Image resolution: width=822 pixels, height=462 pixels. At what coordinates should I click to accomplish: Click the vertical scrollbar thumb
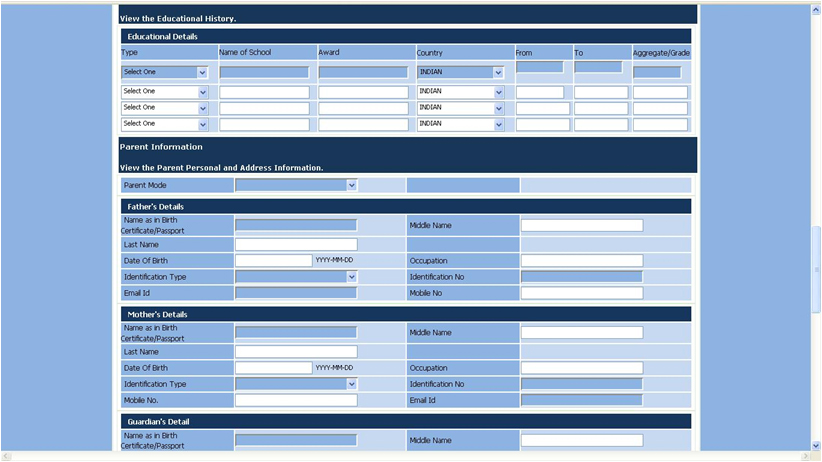[816, 270]
